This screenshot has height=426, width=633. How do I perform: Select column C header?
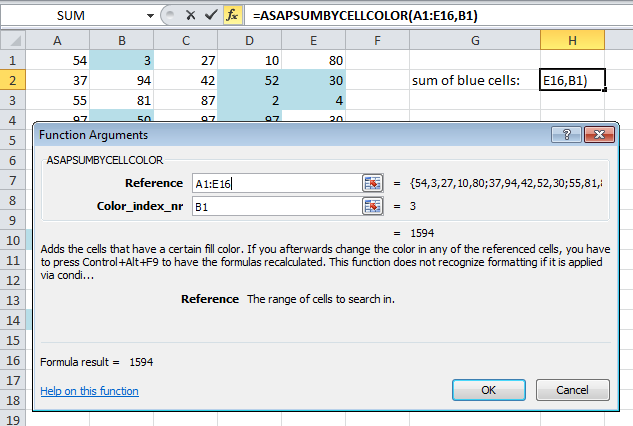pyautogui.click(x=186, y=40)
